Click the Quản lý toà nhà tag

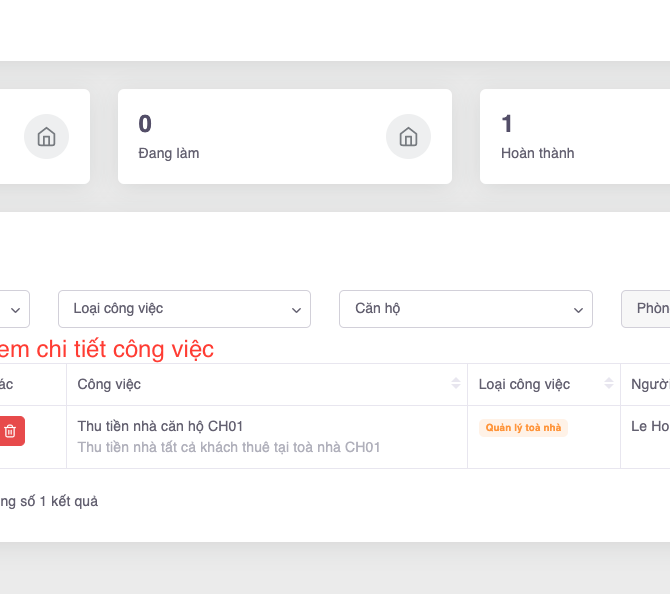click(x=523, y=428)
